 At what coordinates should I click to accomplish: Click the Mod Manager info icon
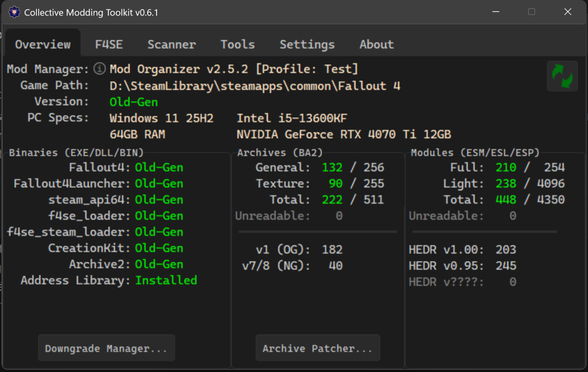[100, 69]
